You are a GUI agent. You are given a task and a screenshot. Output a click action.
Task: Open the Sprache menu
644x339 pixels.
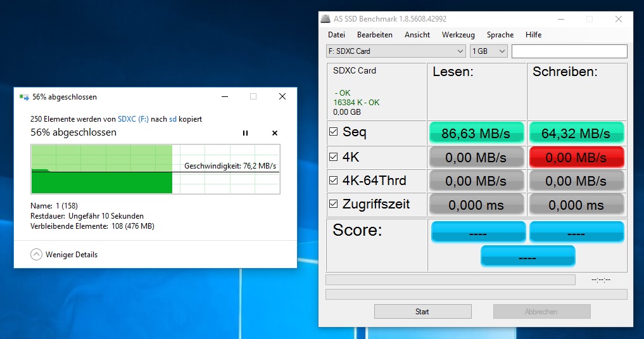pyautogui.click(x=500, y=35)
